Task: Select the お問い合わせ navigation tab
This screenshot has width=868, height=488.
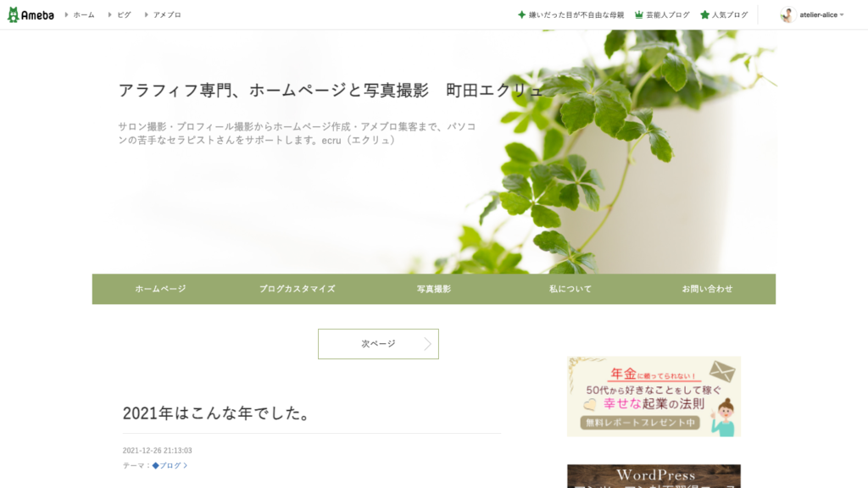Action: 707,289
